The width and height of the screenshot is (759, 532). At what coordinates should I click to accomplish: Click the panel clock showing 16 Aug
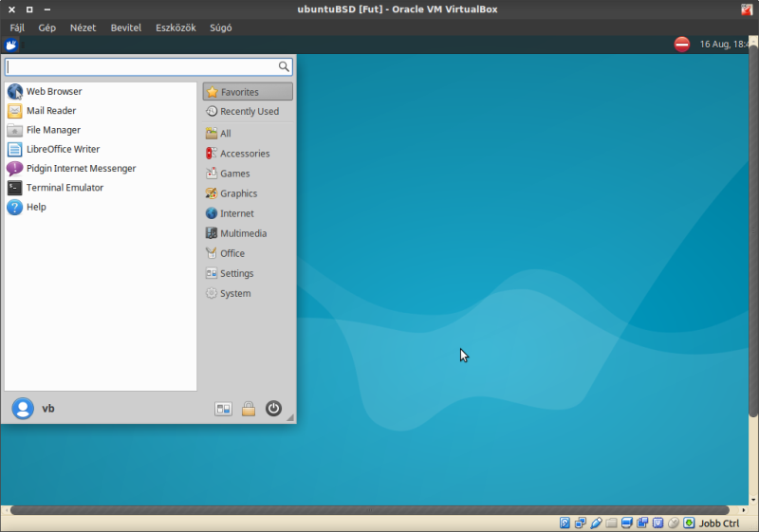pyautogui.click(x=723, y=45)
